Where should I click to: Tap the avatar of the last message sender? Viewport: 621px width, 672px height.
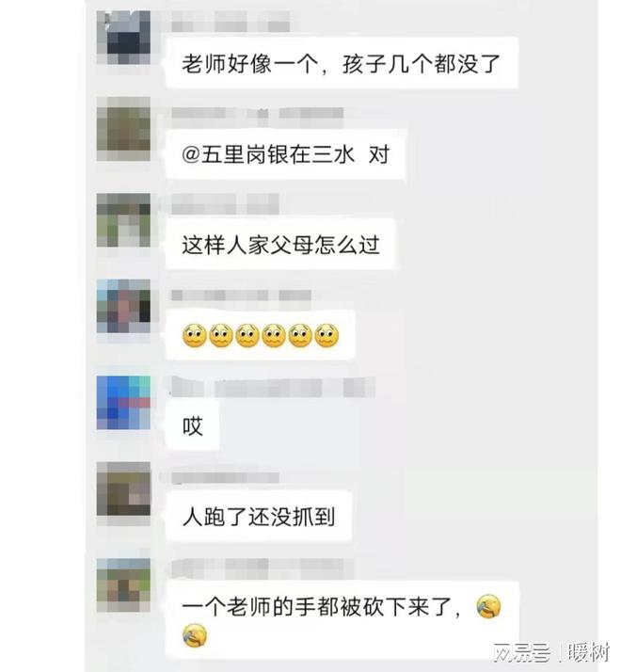click(123, 585)
